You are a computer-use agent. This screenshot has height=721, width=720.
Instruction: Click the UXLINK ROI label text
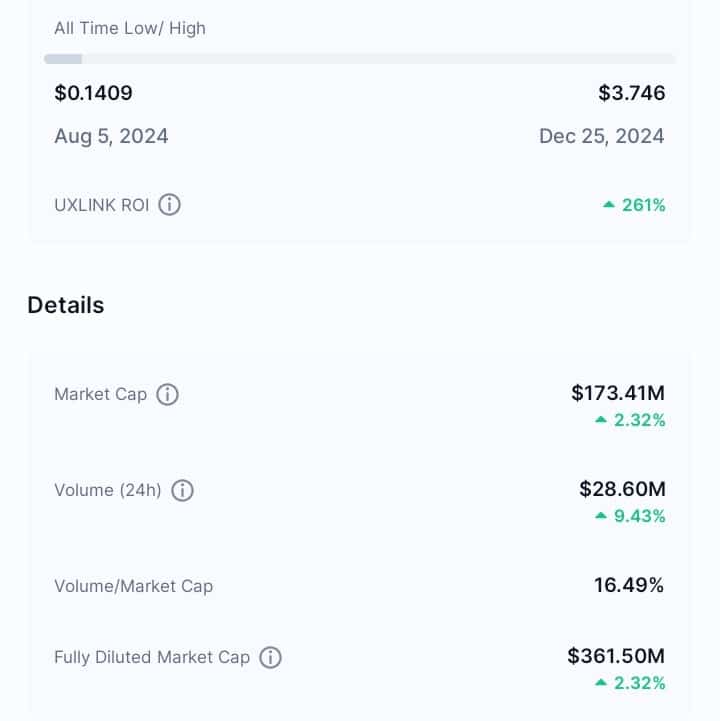[102, 205]
